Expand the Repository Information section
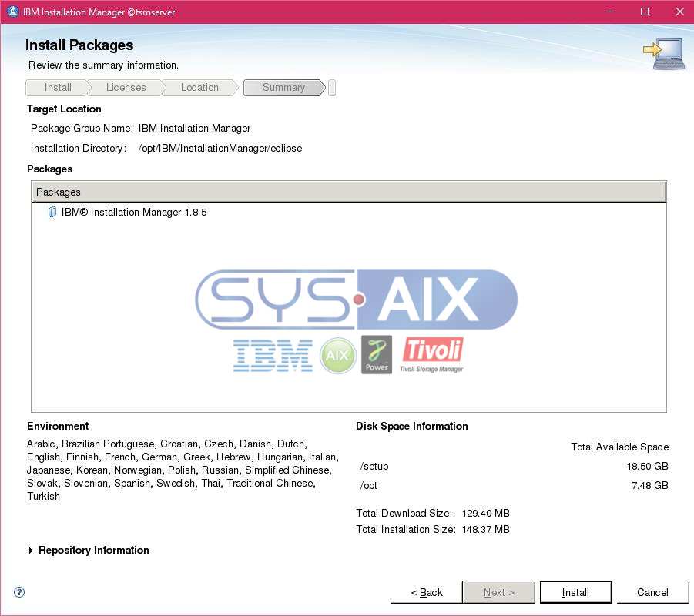This screenshot has width=694, height=616. 31,550
